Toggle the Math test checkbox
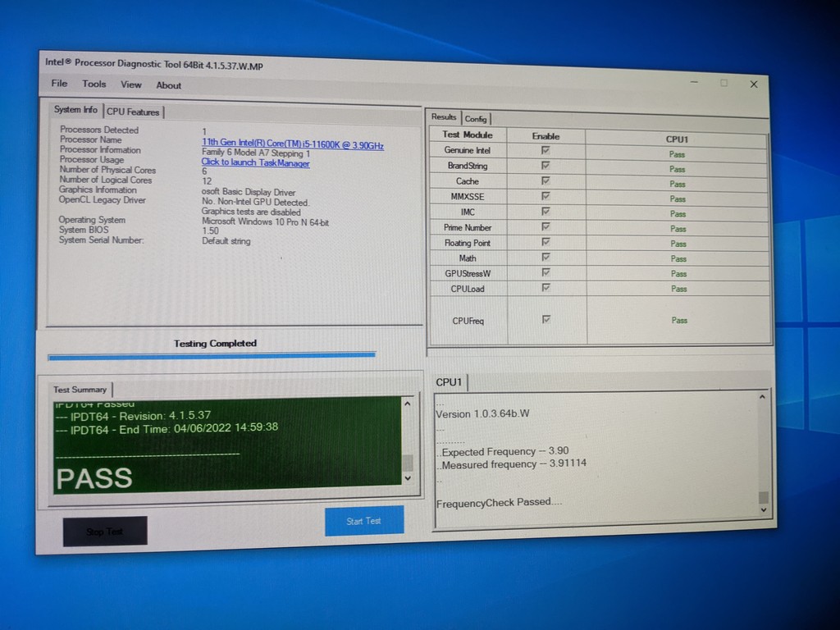 (546, 257)
